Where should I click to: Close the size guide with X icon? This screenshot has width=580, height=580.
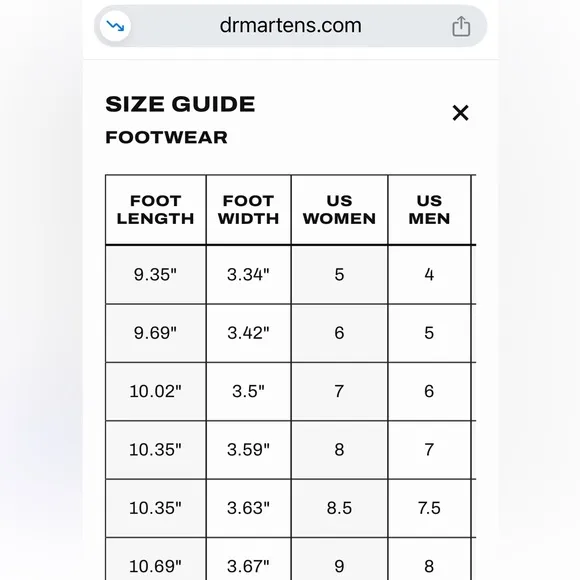pos(461,113)
